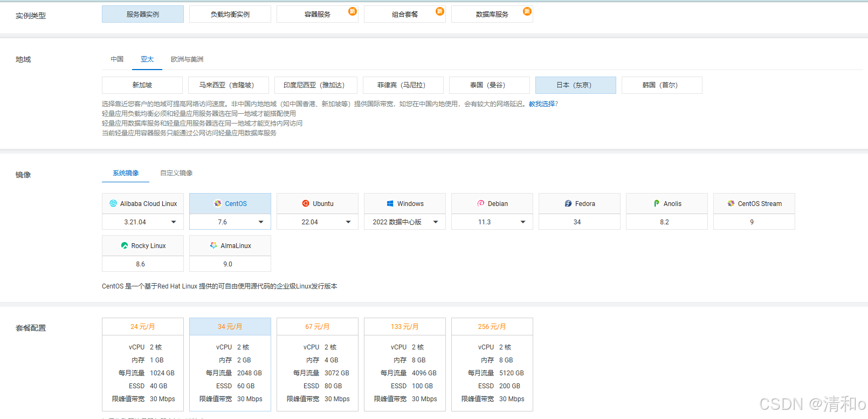Image resolution: width=868 pixels, height=419 pixels.
Task: Choose the 日本（东京） region
Action: click(576, 85)
